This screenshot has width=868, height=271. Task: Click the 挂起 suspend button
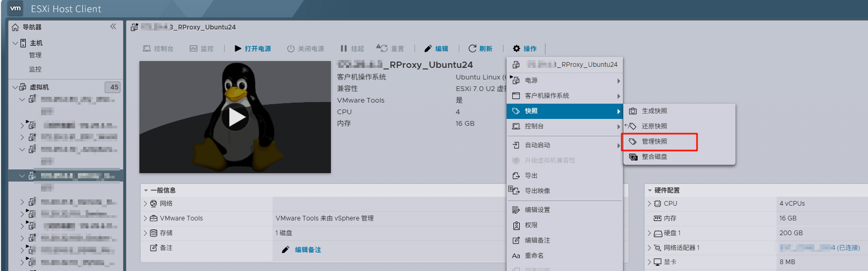click(x=352, y=48)
